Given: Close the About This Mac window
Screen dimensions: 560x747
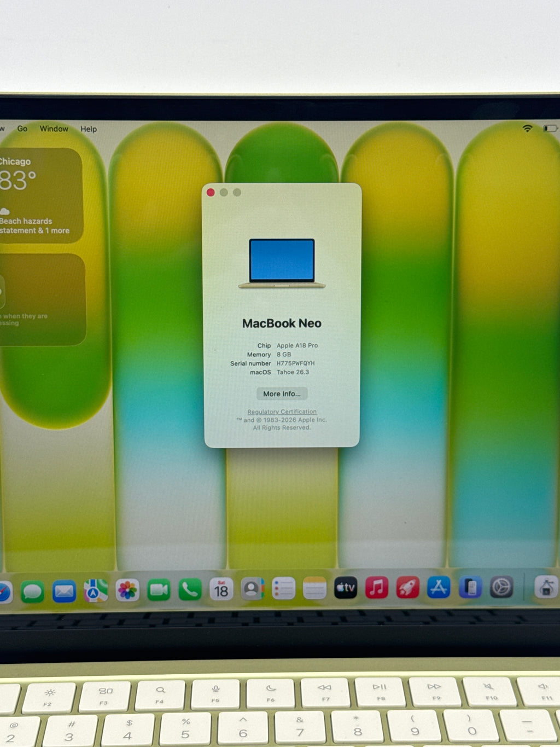Looking at the screenshot, I should pos(211,192).
